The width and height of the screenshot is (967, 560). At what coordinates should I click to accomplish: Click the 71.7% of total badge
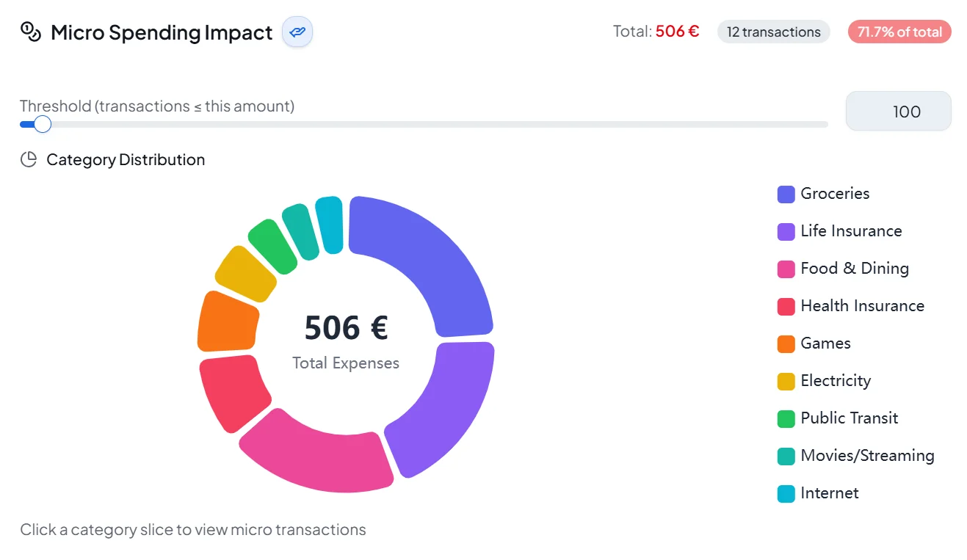coord(899,32)
